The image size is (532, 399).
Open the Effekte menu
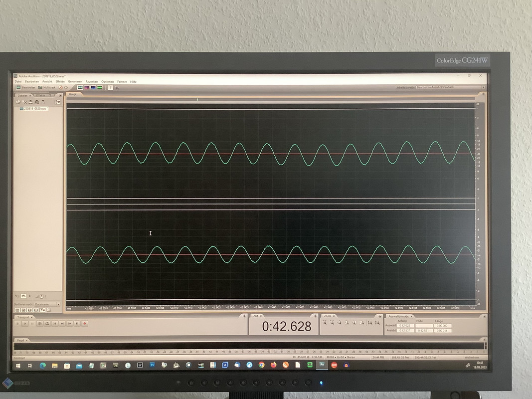tap(60, 82)
